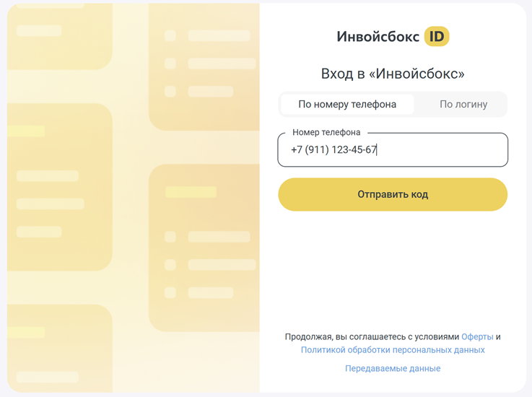The width and height of the screenshot is (532, 397).
Task: Place cursor on +7 prefix in phone field
Action: 297,149
